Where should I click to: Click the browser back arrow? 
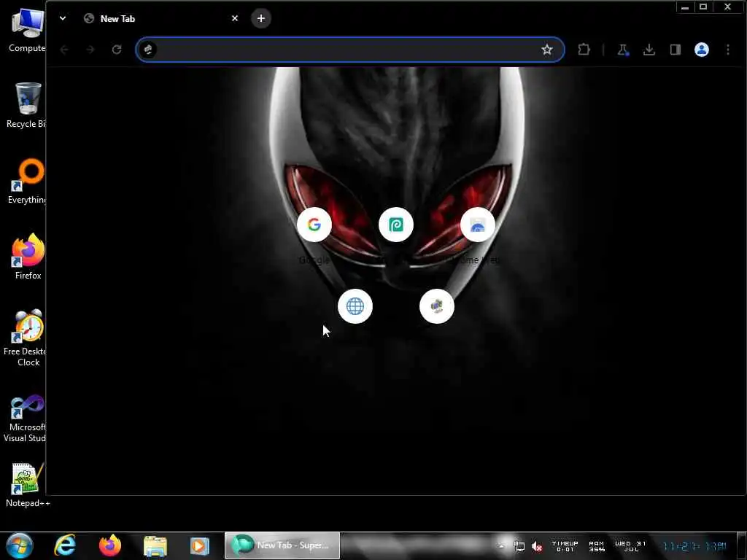64,50
